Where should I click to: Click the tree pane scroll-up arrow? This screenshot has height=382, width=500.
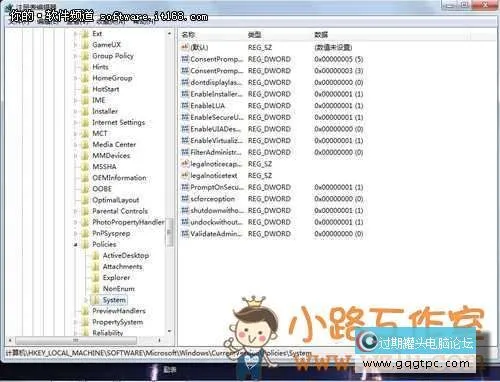click(169, 34)
